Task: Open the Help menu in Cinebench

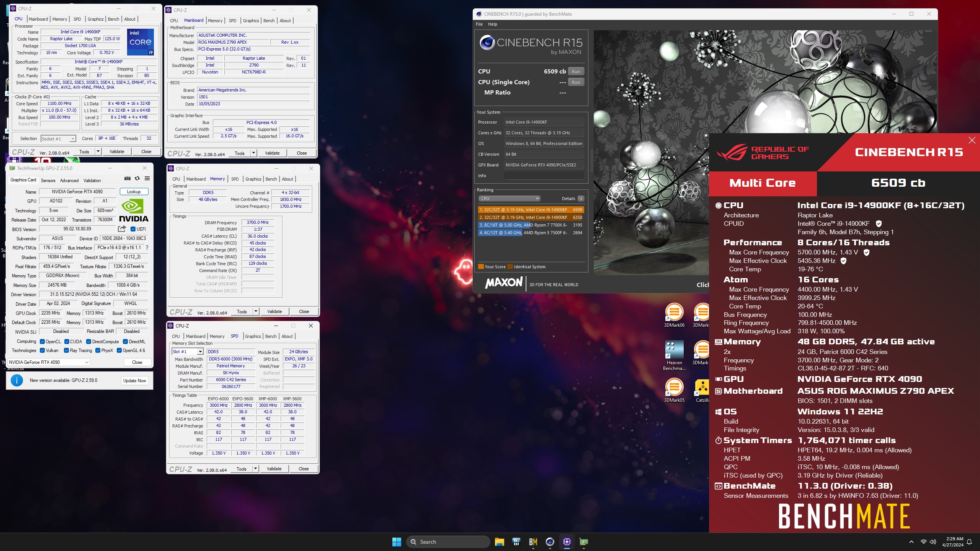Action: pyautogui.click(x=493, y=24)
